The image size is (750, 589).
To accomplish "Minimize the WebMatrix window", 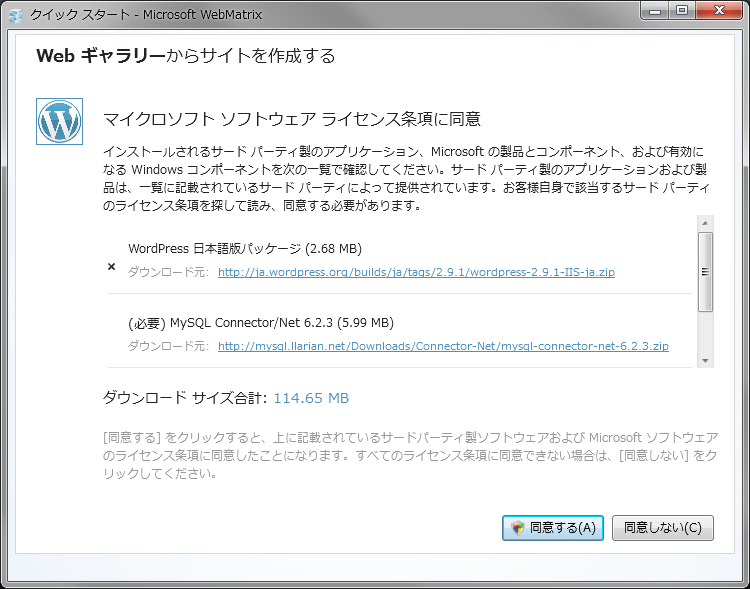I will point(655,11).
